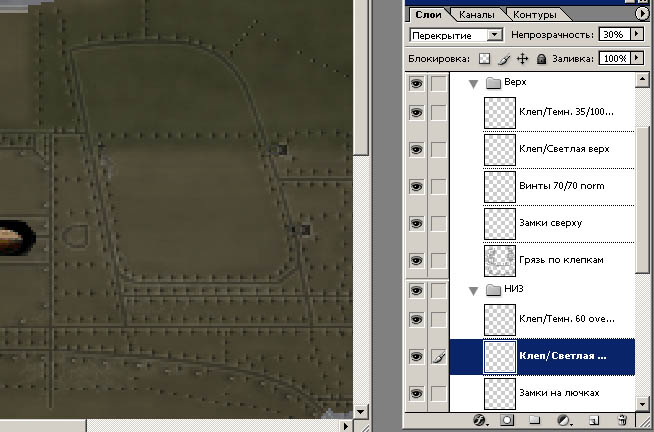
Task: Toggle link box beside Винты 70/70 norm layer
Action: point(438,186)
